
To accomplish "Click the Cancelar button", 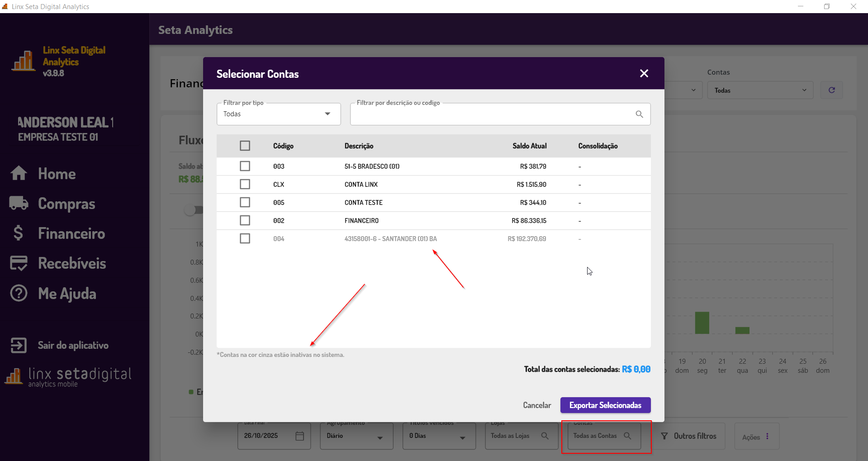I will coord(537,405).
